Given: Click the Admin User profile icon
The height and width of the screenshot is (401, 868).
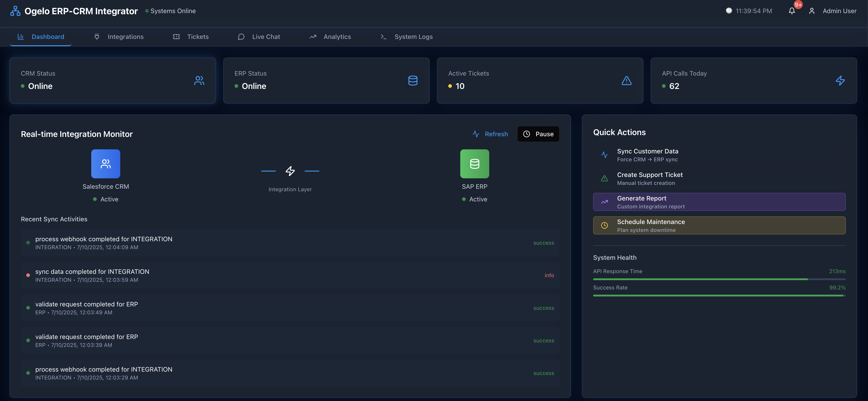Looking at the screenshot, I should [812, 11].
